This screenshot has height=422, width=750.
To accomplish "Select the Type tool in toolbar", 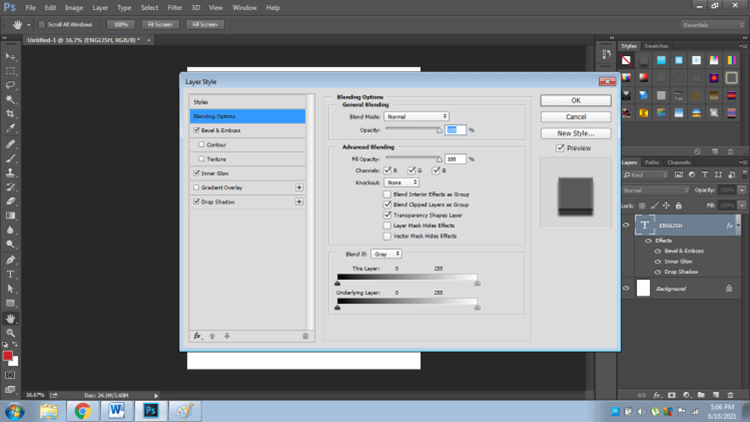I will (x=11, y=273).
